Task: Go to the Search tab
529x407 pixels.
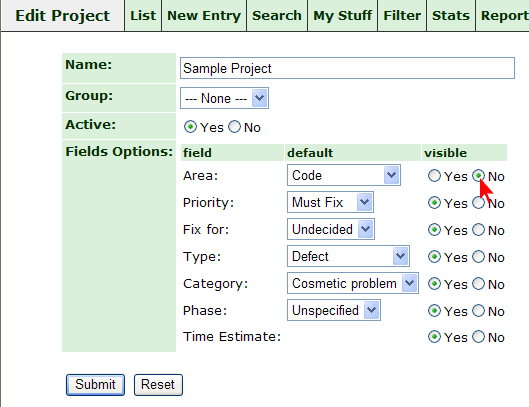Action: tap(277, 16)
